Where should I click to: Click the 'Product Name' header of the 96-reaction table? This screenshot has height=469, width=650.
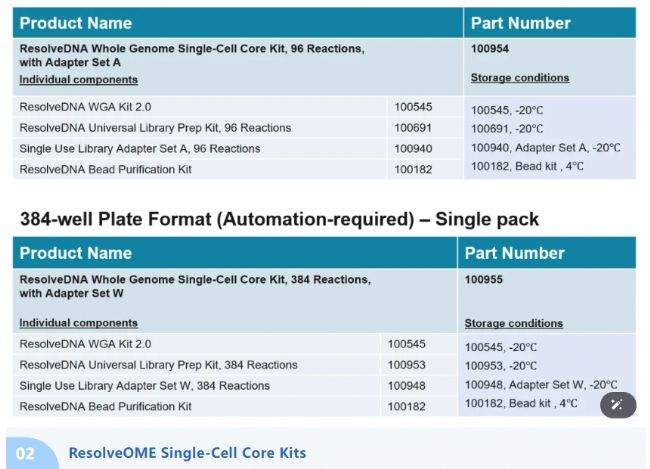[x=75, y=23]
